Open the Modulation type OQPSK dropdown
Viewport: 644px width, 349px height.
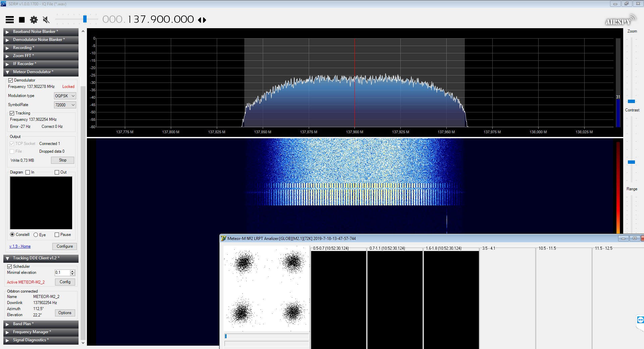click(x=65, y=96)
